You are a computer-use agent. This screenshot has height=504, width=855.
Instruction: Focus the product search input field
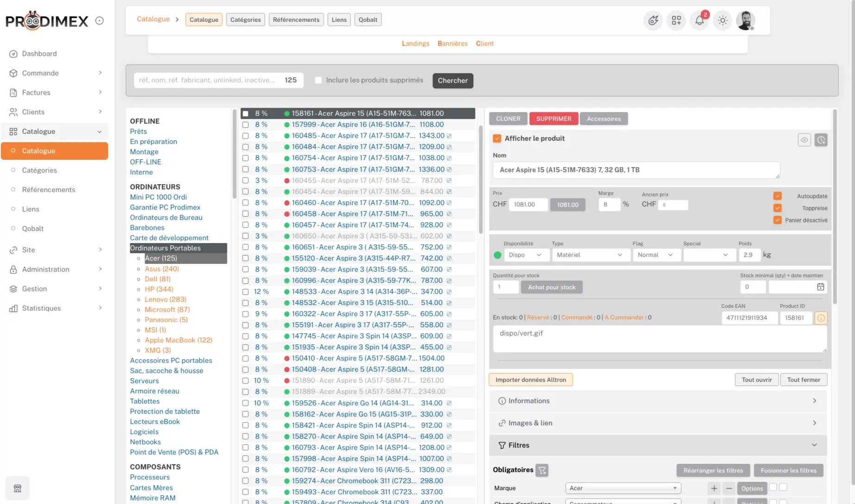[218, 80]
